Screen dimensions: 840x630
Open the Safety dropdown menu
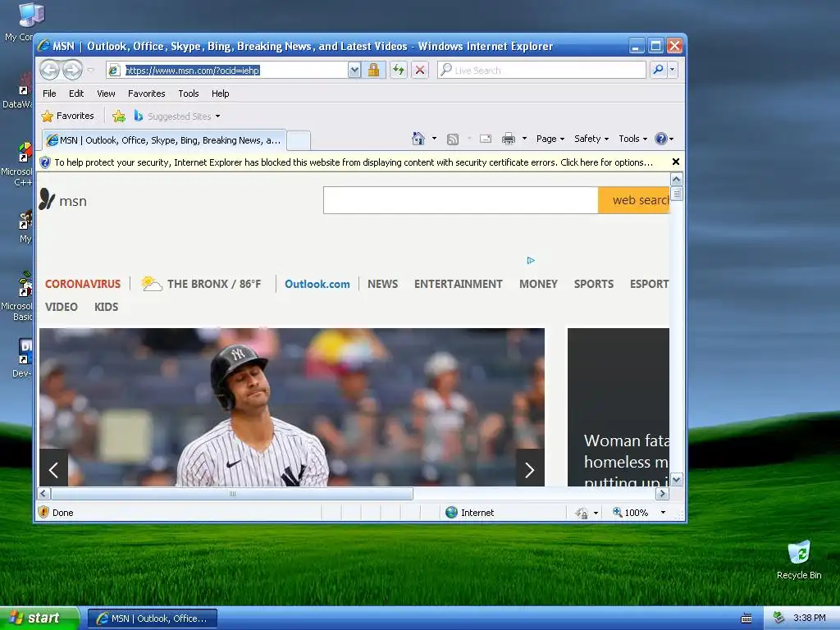(x=591, y=139)
